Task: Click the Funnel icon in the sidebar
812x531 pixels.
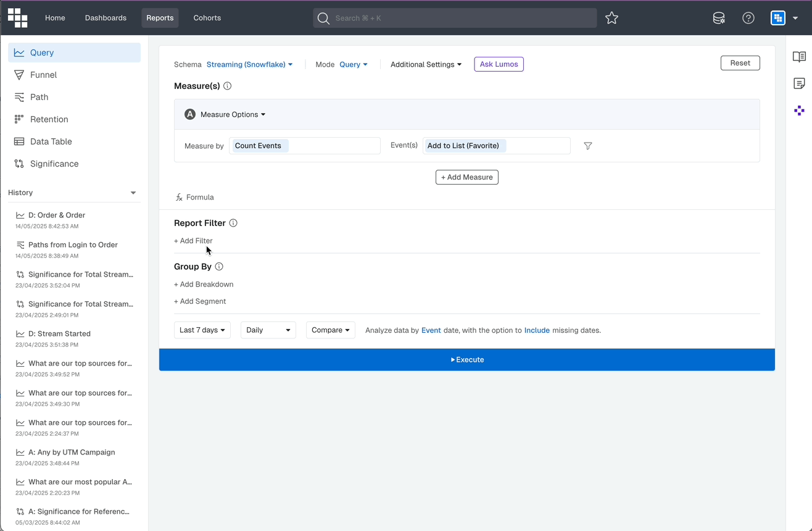Action: [19, 75]
